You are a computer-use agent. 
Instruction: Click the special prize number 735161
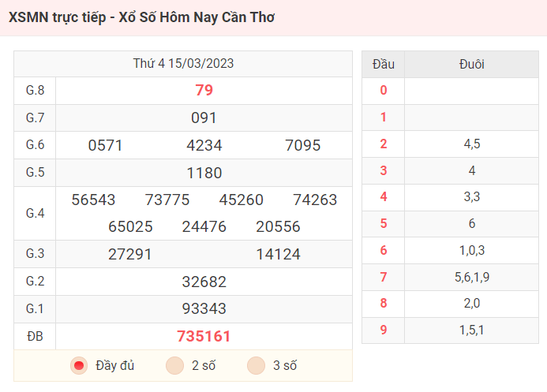pyautogui.click(x=204, y=336)
